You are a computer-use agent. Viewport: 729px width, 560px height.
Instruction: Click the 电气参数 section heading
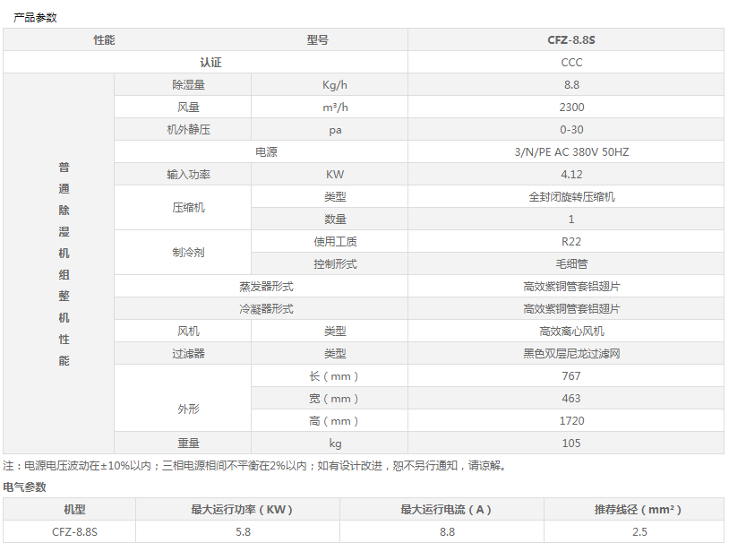(x=25, y=487)
